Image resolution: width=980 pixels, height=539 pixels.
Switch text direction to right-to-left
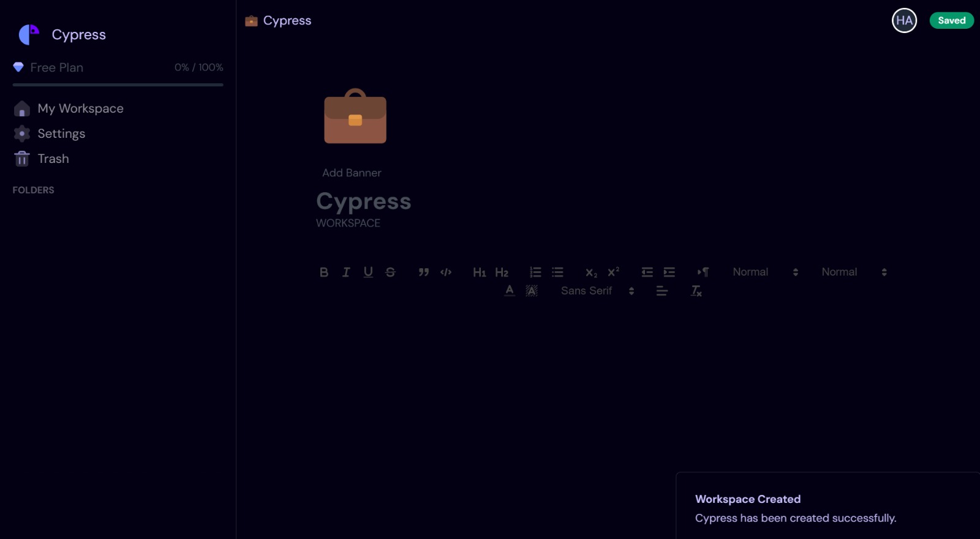pos(703,272)
